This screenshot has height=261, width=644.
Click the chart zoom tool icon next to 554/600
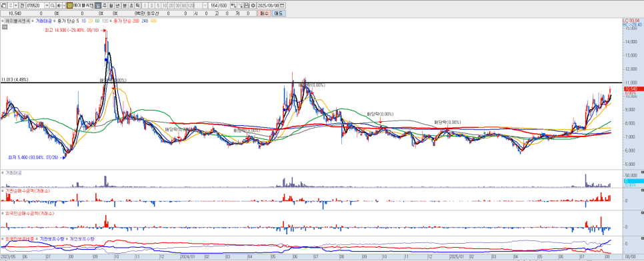coord(233,5)
